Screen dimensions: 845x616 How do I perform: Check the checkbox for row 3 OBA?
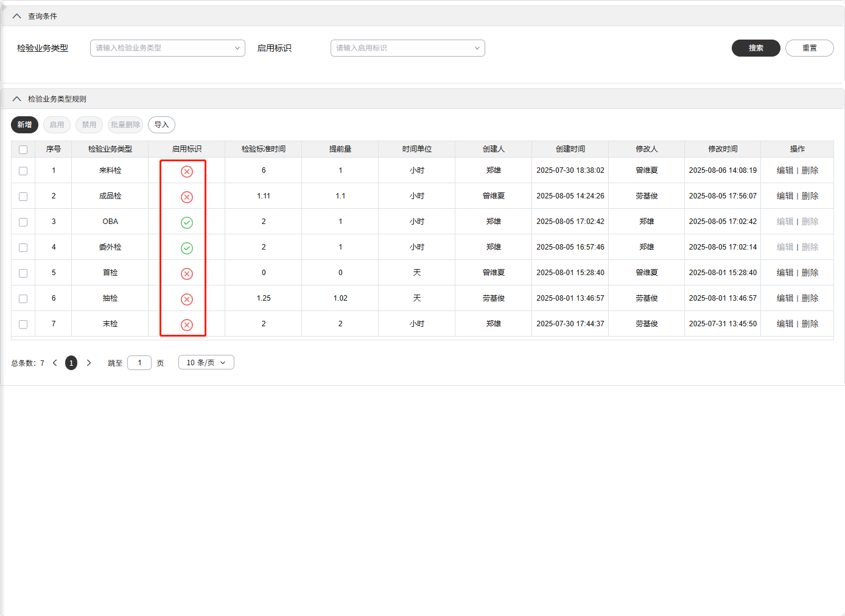pos(23,222)
